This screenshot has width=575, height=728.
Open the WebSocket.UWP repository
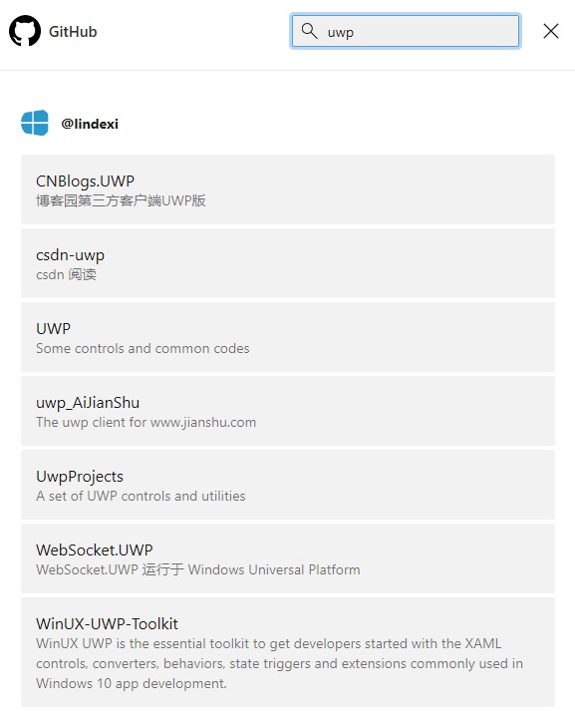288,558
